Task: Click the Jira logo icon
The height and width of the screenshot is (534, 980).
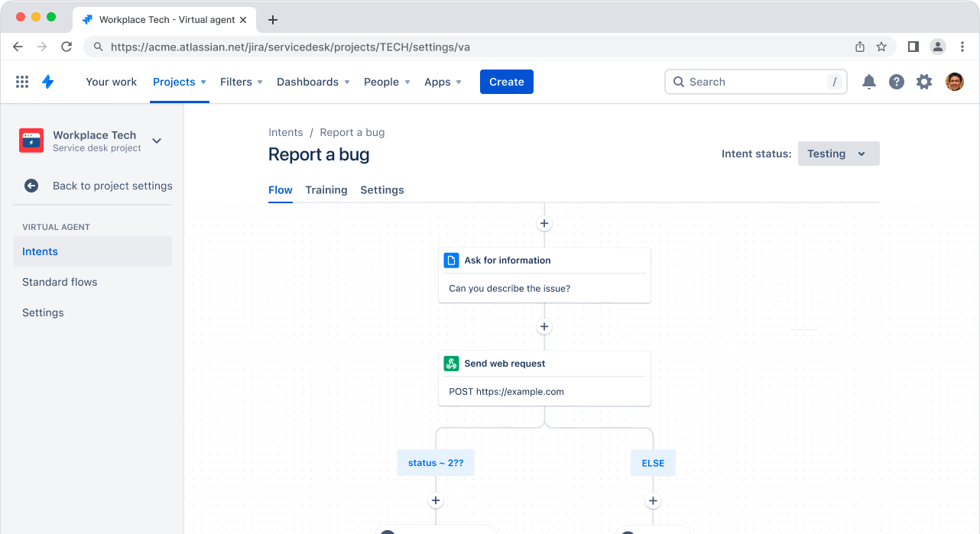Action: click(x=48, y=81)
